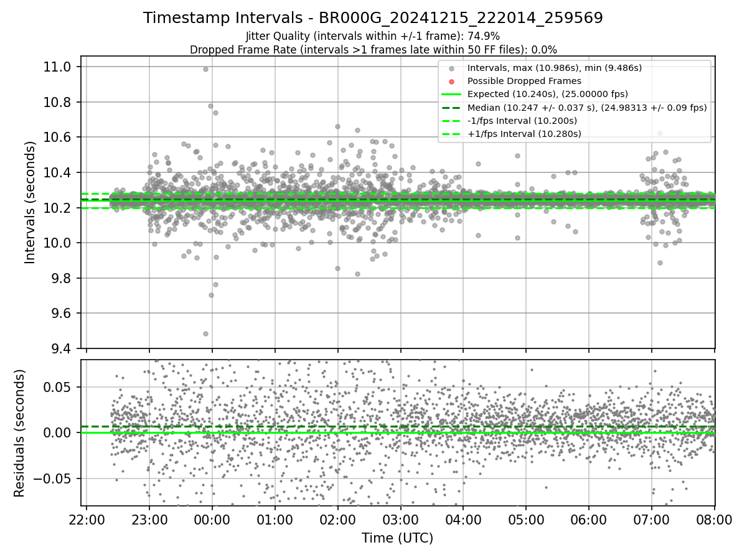Click the red dot marker for Possible Dropped Frames

451,81
